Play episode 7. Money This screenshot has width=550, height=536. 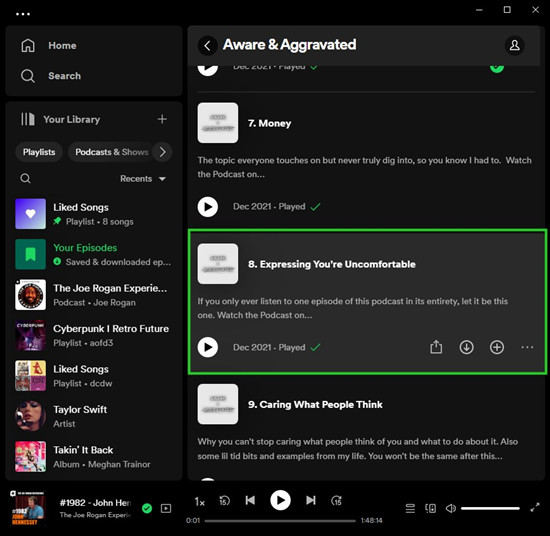pyautogui.click(x=208, y=207)
